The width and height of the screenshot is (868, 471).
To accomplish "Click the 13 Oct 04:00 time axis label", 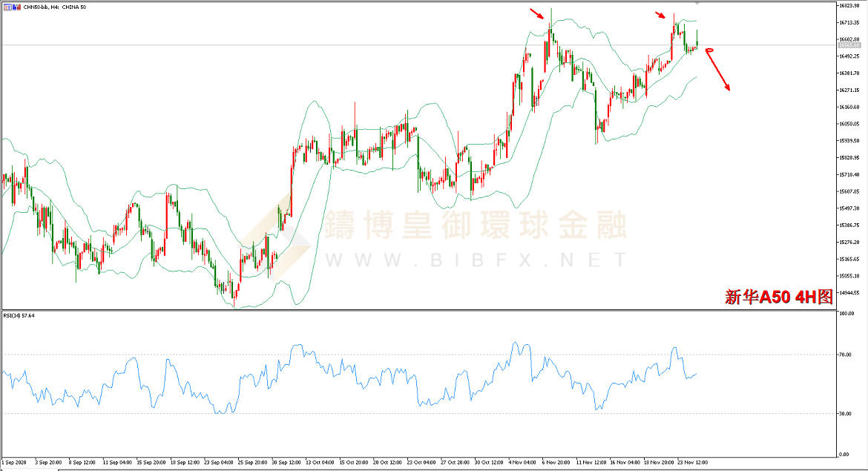I will (x=319, y=461).
